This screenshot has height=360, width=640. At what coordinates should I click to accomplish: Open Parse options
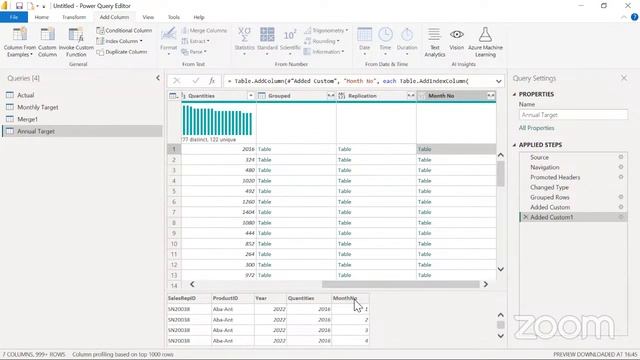click(194, 52)
